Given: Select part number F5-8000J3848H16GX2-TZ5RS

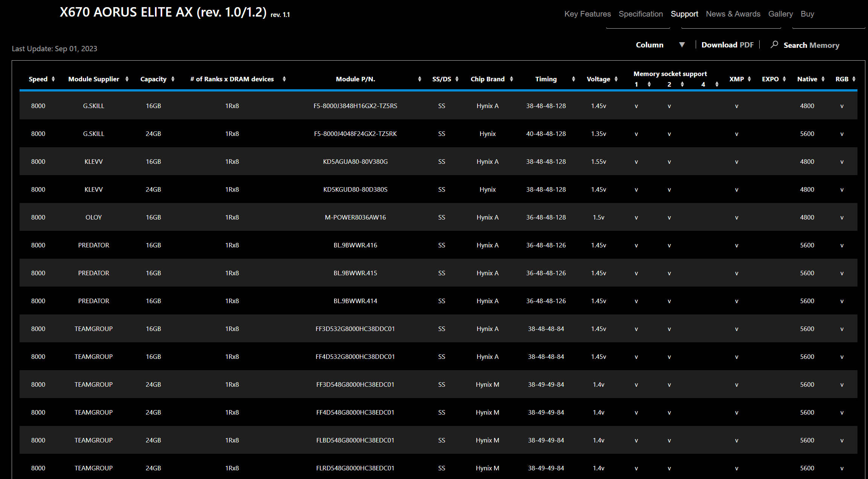Looking at the screenshot, I should tap(356, 106).
